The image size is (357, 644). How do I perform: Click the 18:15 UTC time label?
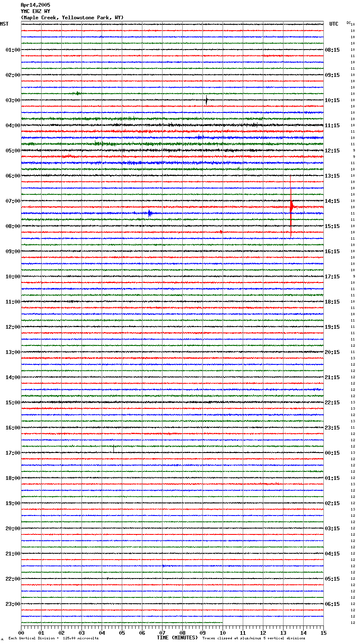click(332, 302)
